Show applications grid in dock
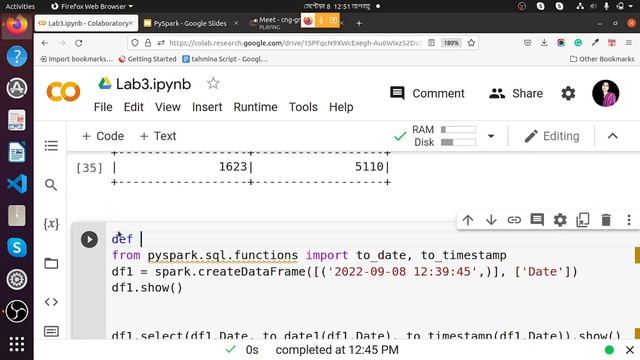 point(17,344)
